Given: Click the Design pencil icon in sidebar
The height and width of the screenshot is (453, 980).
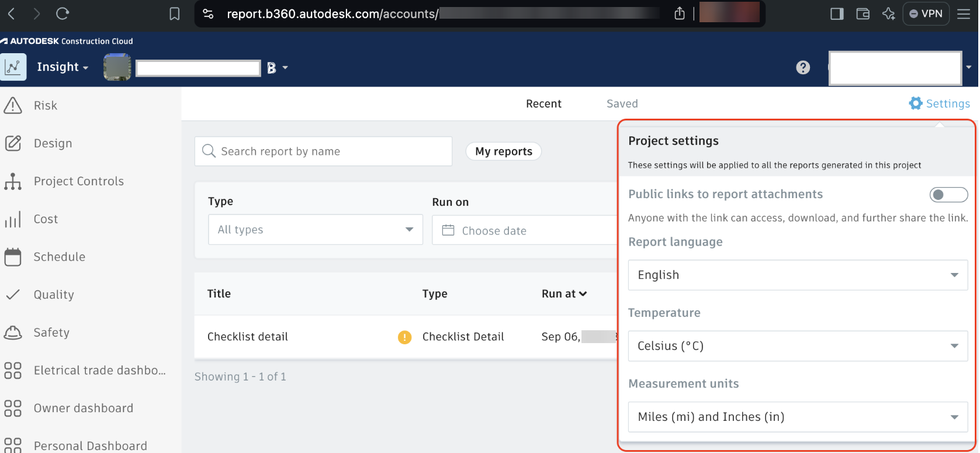Looking at the screenshot, I should 12,143.
